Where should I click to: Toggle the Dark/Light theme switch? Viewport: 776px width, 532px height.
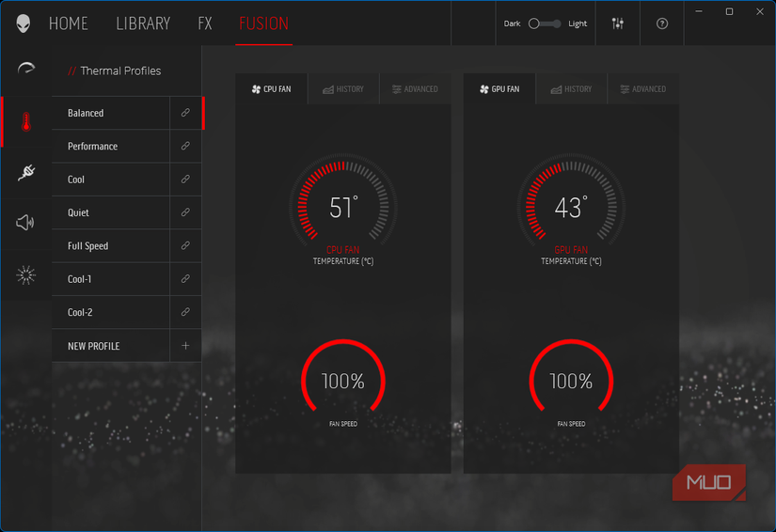coord(545,23)
